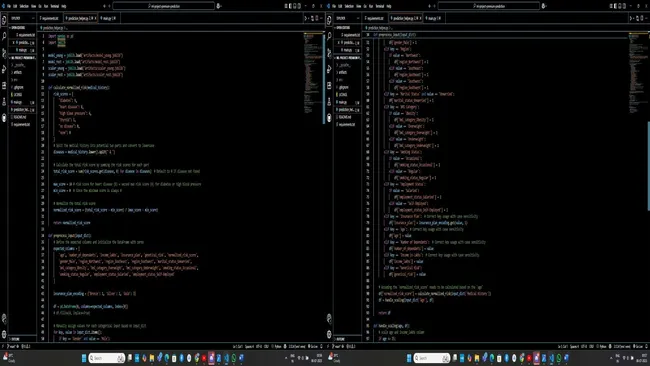
Task: Split editor in right VS Code window
Action: (642, 18)
